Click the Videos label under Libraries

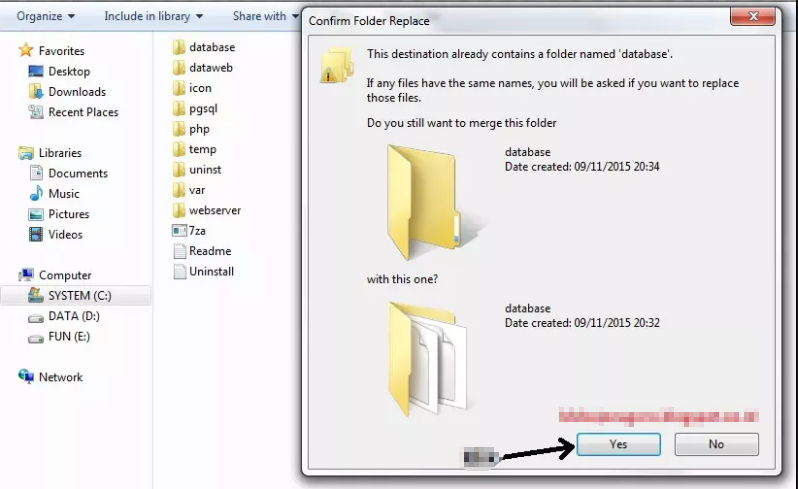65,234
